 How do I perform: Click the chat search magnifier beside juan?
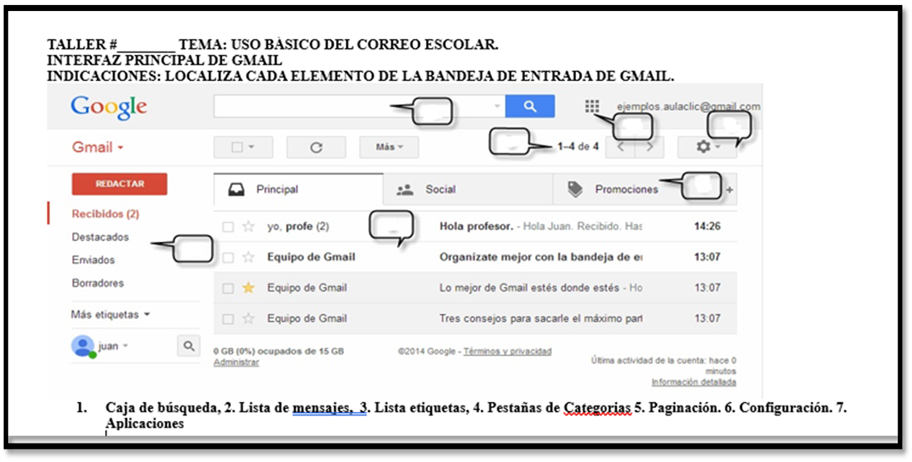click(x=188, y=346)
